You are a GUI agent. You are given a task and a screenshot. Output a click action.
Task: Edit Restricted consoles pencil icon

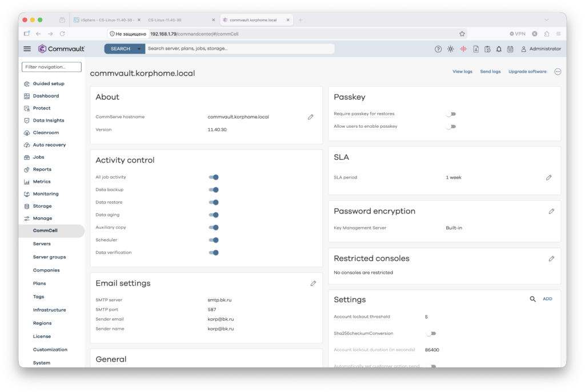tap(551, 258)
